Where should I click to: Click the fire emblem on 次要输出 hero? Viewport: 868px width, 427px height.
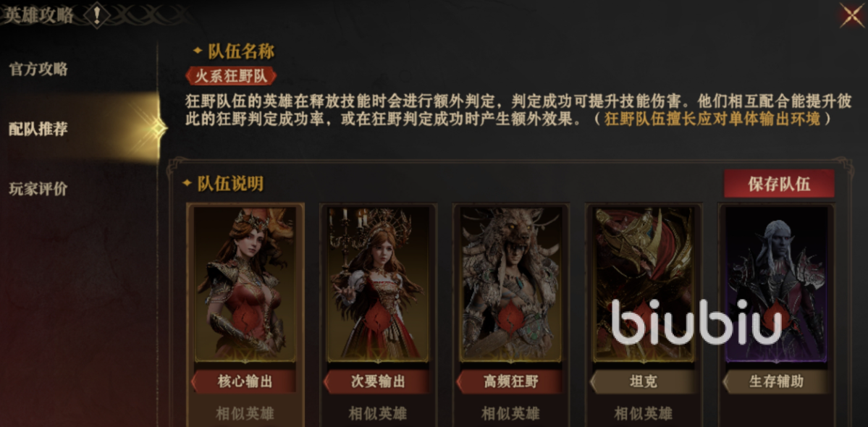378,318
